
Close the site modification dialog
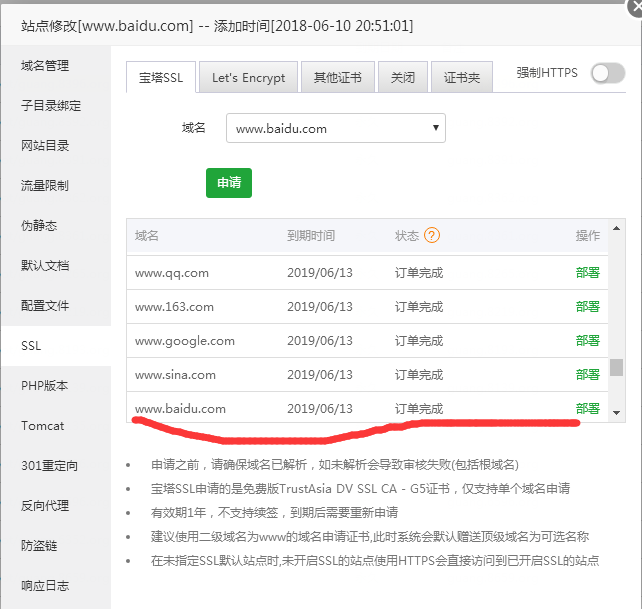(636, 7)
